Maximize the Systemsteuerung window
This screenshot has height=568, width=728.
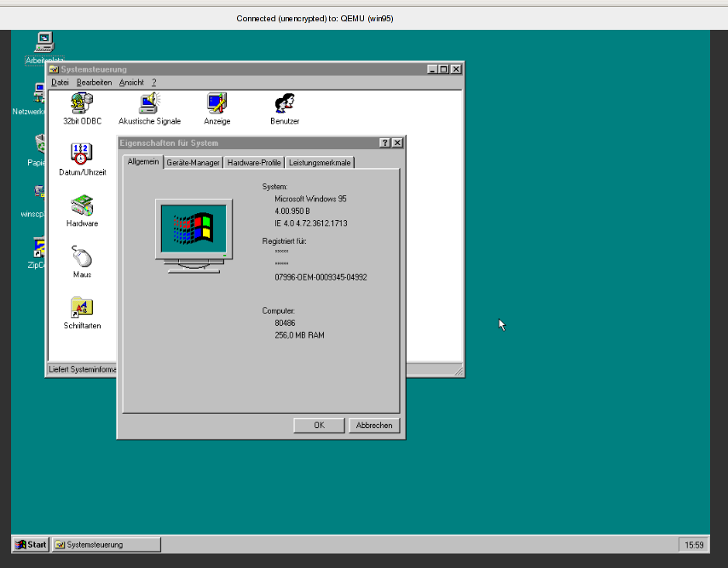click(443, 70)
